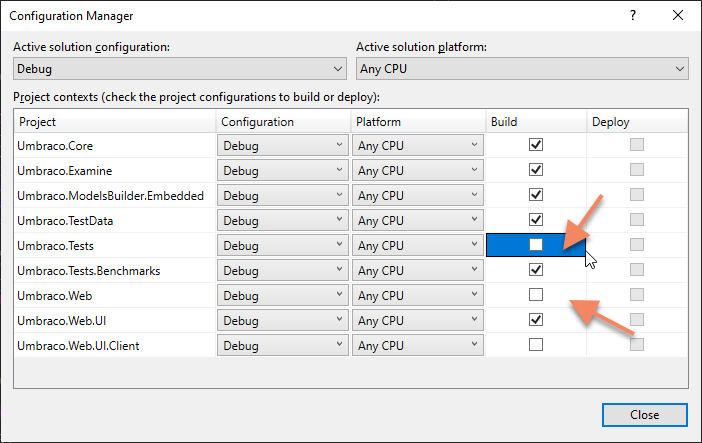Screen dimensions: 702x443
Task: Open Configuration dropdown for Umbraco.ModelsBuilder.Embedded
Action: (x=283, y=195)
